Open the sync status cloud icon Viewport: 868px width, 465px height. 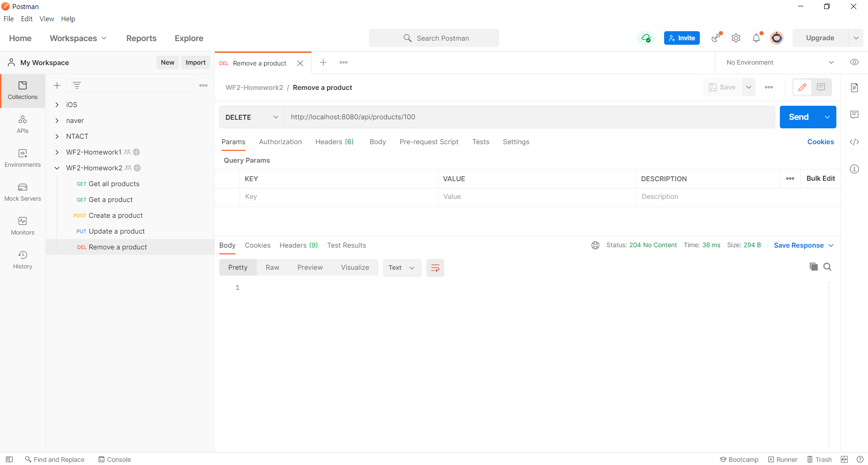point(646,38)
